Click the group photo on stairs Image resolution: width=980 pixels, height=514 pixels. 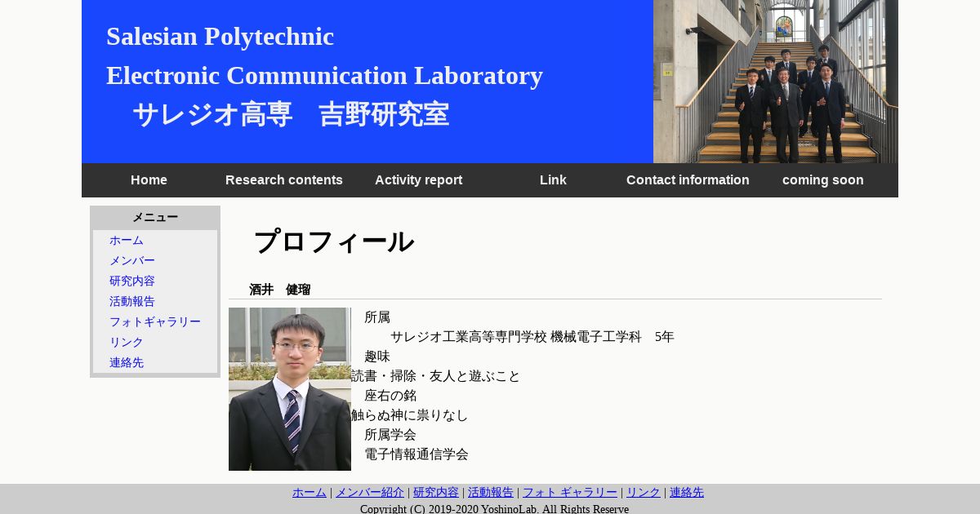(x=776, y=82)
